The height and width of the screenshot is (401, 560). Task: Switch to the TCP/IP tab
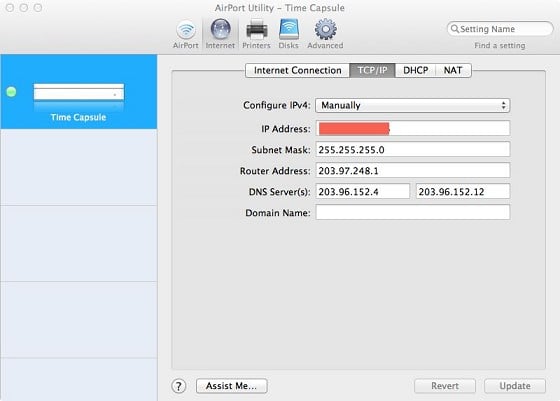372,70
